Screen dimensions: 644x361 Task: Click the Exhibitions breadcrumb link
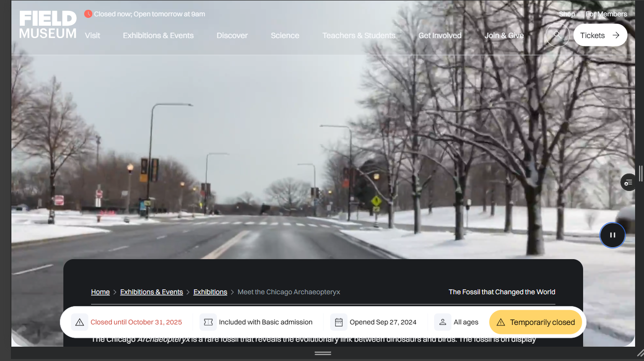tap(210, 292)
